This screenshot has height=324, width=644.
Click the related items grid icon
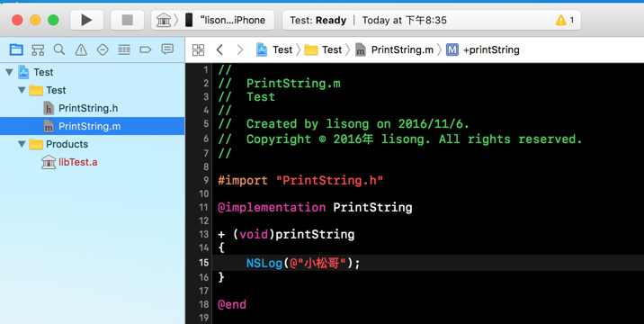pos(199,49)
